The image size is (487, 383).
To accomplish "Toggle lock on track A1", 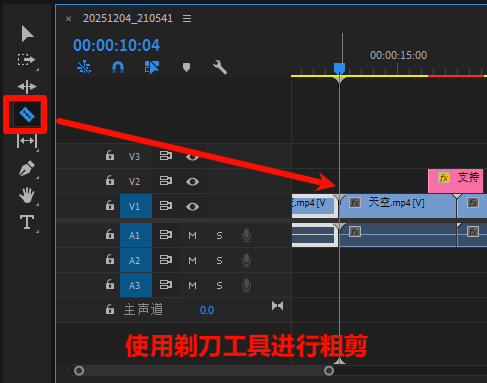I will point(110,235).
